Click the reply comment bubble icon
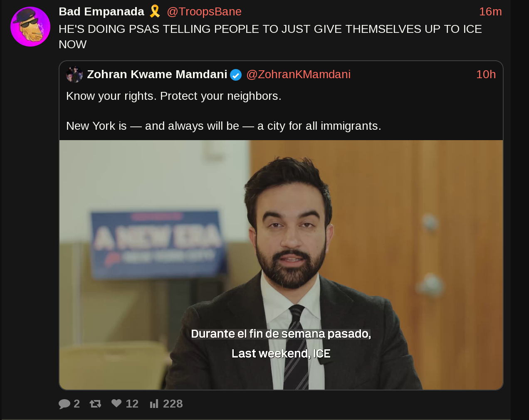Viewport: 529px width, 420px height. (64, 404)
